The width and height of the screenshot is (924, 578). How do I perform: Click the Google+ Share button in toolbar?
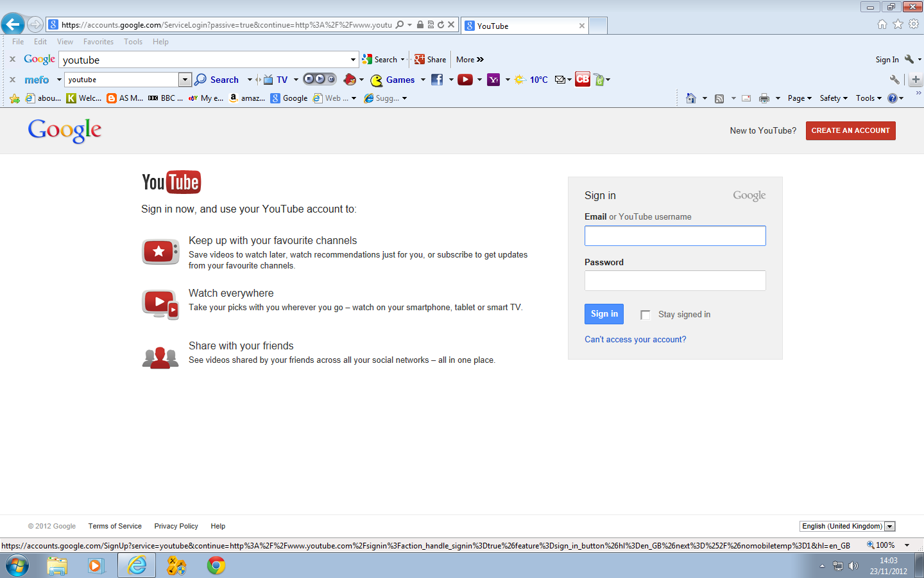430,59
